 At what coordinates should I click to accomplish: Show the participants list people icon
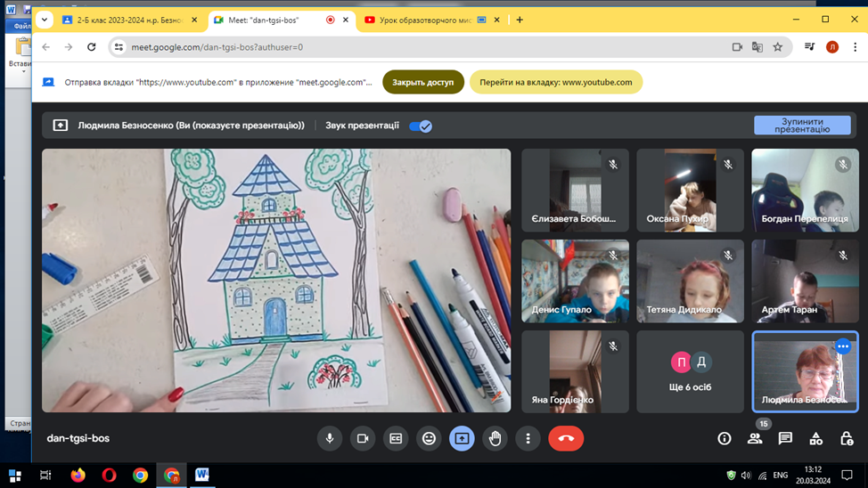click(x=755, y=438)
